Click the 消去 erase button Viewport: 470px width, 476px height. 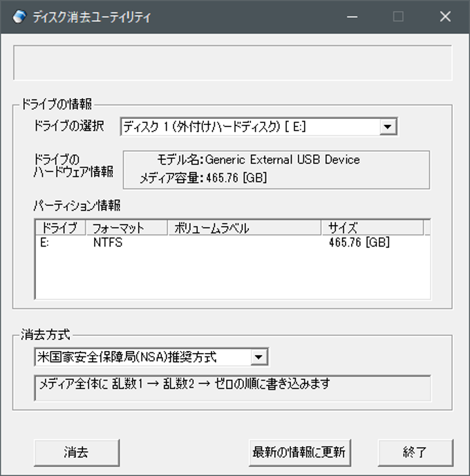coord(77,453)
